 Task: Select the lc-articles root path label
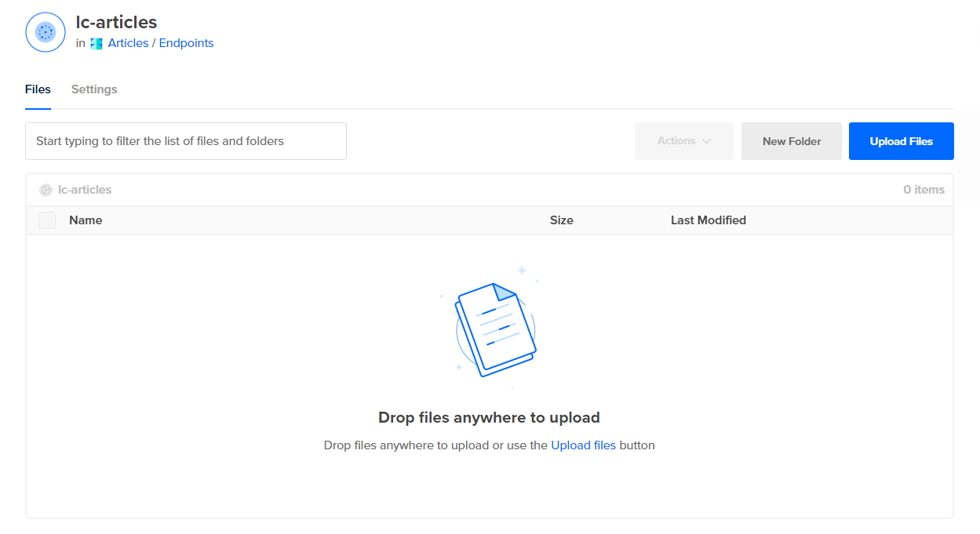(85, 190)
